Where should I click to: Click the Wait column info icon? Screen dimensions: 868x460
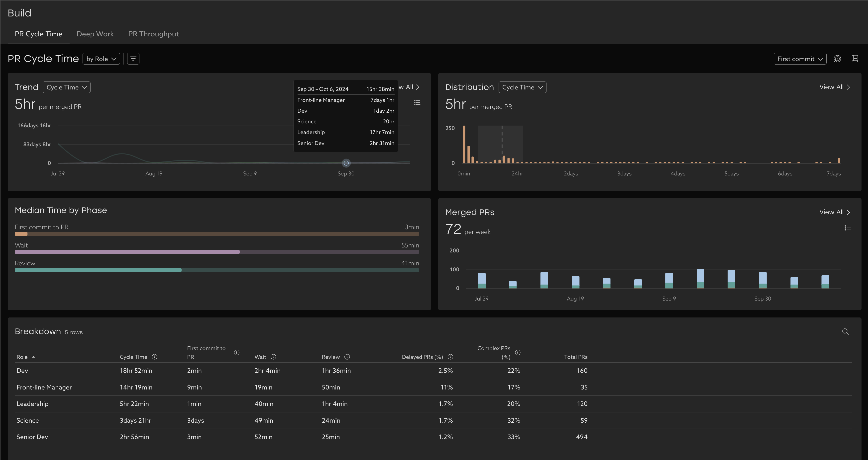(273, 357)
